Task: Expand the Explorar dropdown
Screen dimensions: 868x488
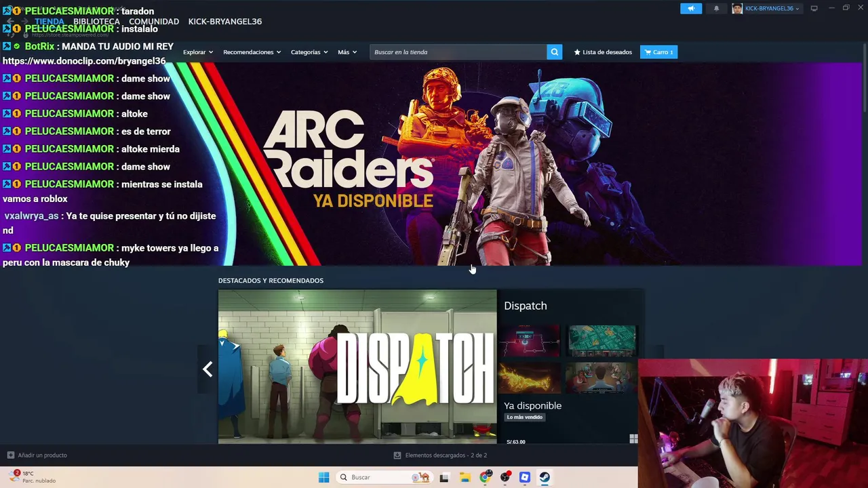Action: coord(198,52)
